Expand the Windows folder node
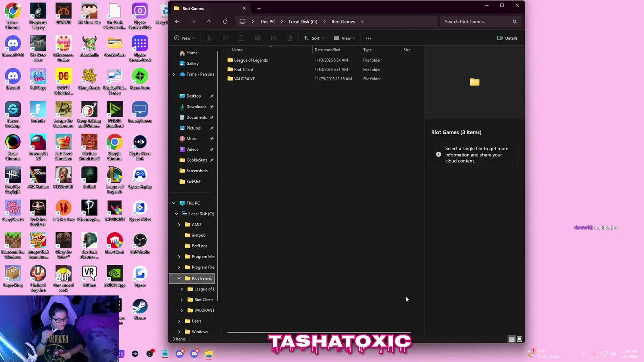The image size is (644, 362). (179, 332)
